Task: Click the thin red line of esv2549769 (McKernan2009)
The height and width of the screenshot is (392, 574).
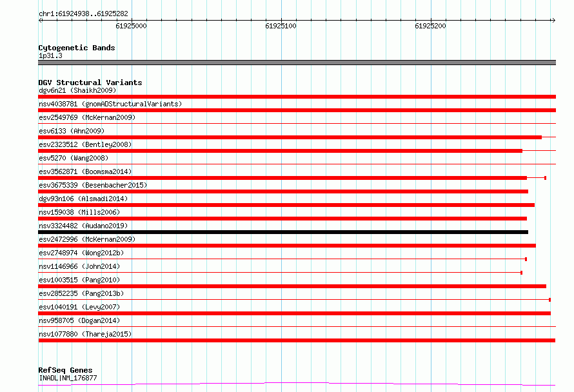Action: coord(297,123)
